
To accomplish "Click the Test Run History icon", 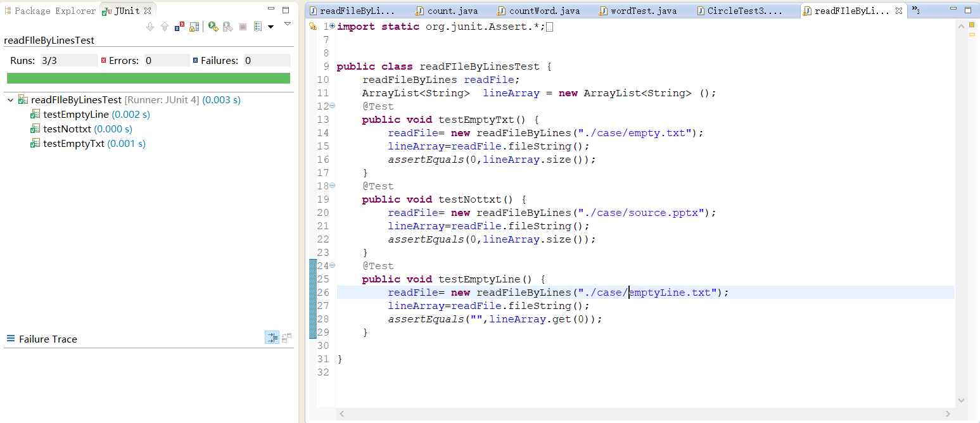I will (258, 27).
